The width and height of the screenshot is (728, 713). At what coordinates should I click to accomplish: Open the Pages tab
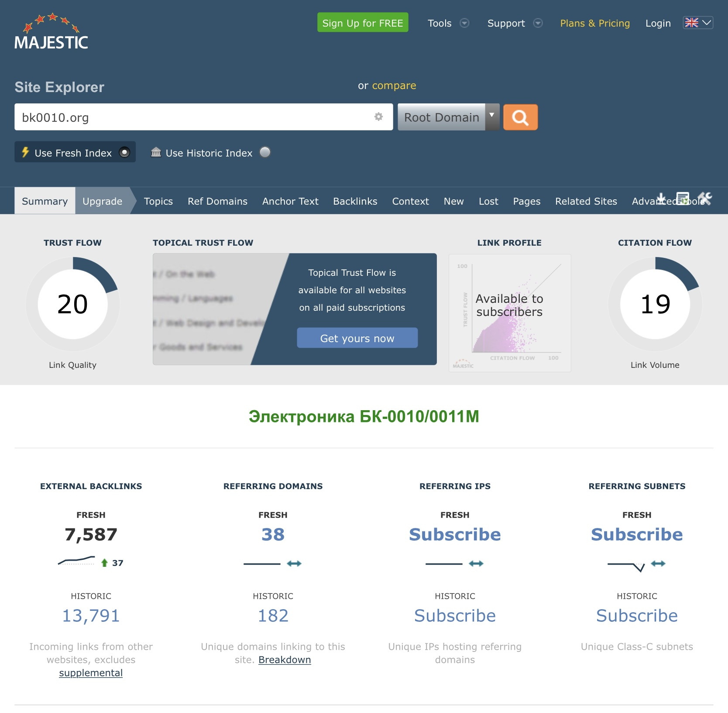pyautogui.click(x=526, y=201)
